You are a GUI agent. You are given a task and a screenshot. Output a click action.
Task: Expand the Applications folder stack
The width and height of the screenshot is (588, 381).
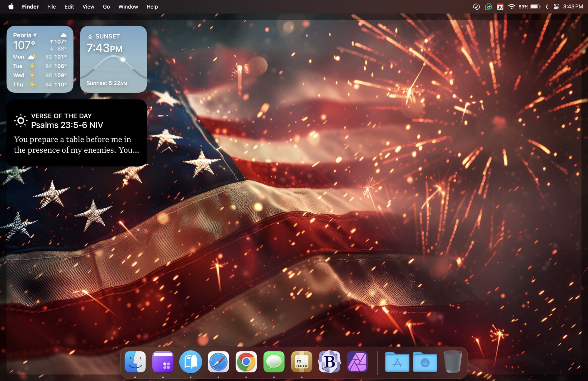pyautogui.click(x=397, y=362)
